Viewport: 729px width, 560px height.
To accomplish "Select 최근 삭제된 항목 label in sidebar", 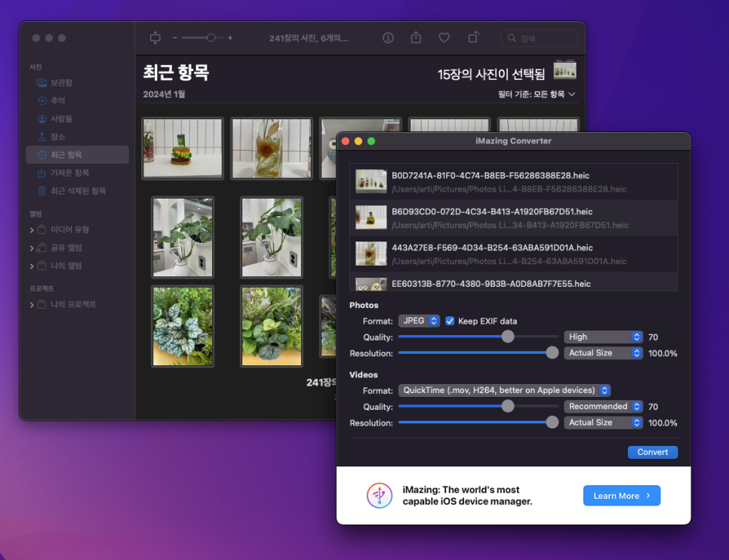I will (x=78, y=191).
